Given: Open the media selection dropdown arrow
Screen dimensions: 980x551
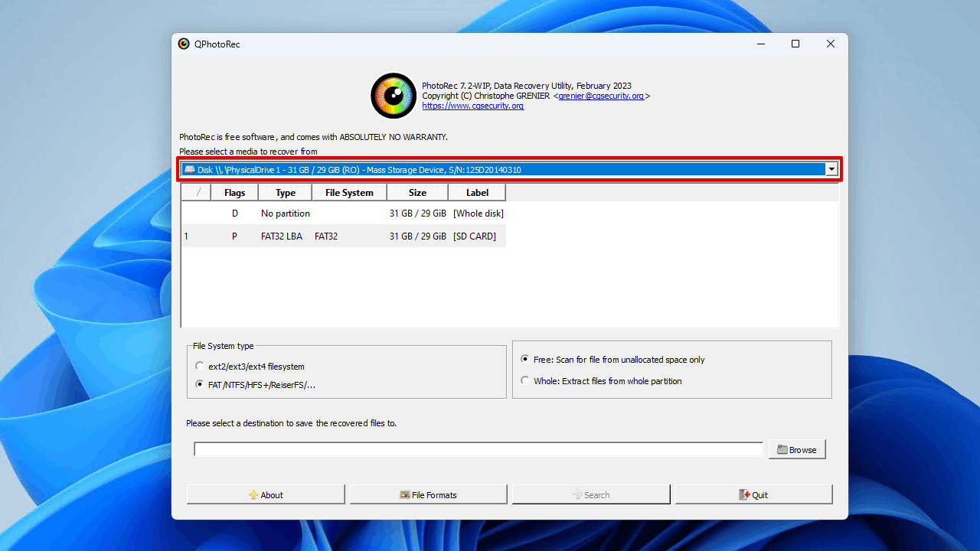Looking at the screenshot, I should (x=831, y=170).
